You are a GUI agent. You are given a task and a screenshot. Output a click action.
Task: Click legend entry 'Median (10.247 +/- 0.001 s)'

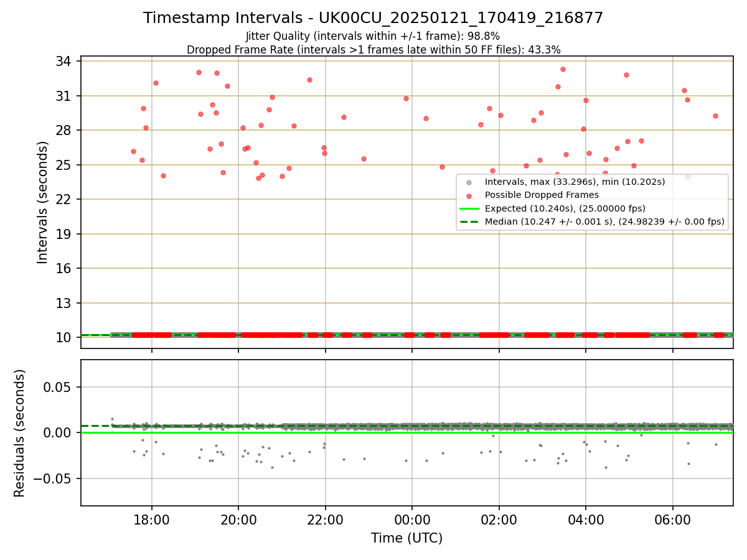pyautogui.click(x=604, y=222)
